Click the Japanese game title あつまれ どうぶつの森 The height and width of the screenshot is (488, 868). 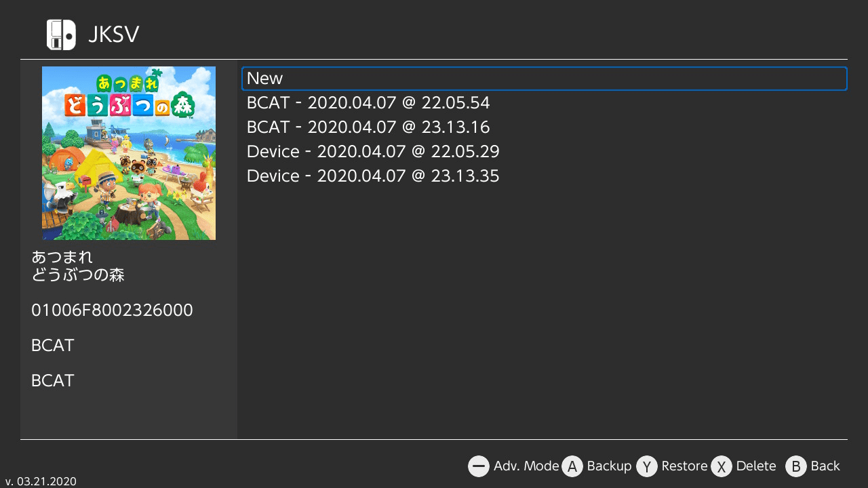(78, 266)
